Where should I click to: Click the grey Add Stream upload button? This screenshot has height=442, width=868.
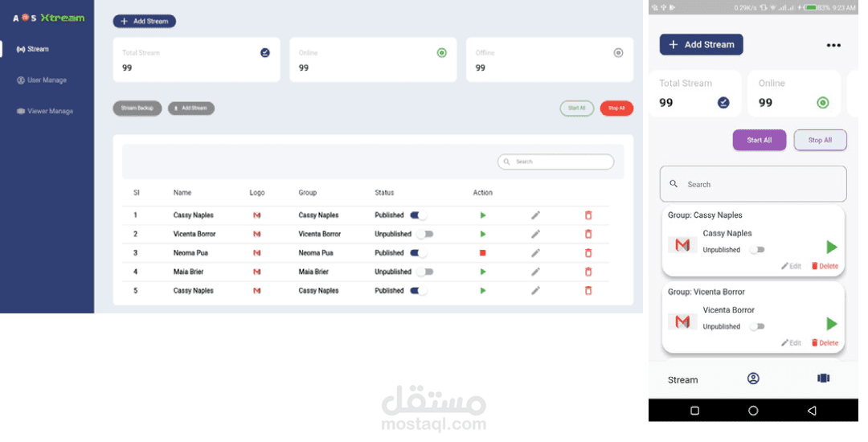[191, 108]
